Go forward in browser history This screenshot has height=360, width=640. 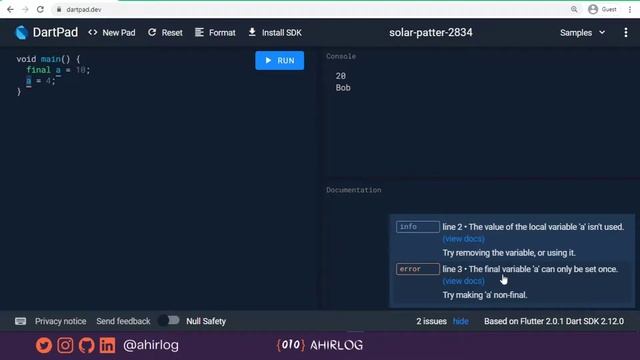pos(25,9)
